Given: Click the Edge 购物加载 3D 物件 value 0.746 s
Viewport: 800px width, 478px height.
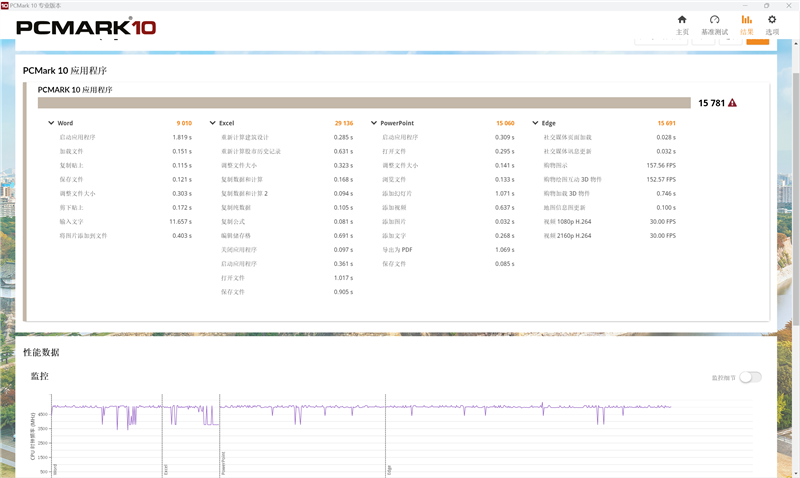Looking at the screenshot, I should tap(666, 194).
